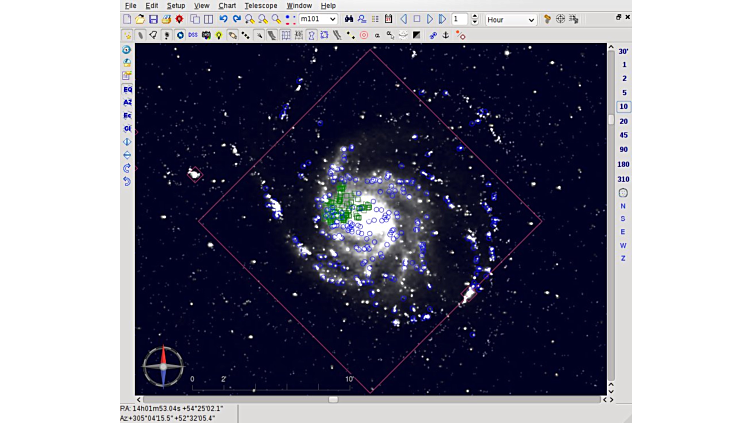Click the undo arrow icon
This screenshot has width=752, height=423.
click(223, 19)
